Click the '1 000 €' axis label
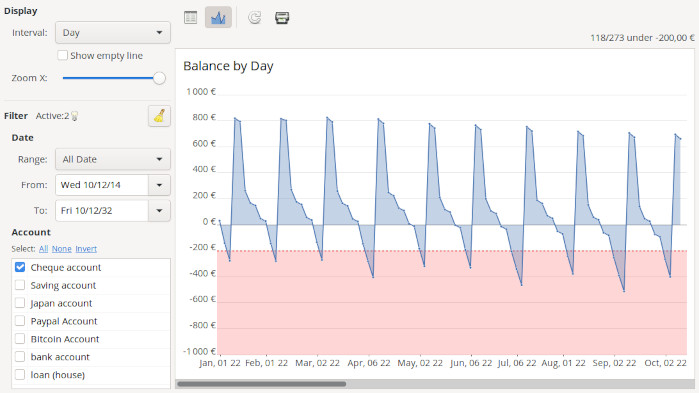 201,92
